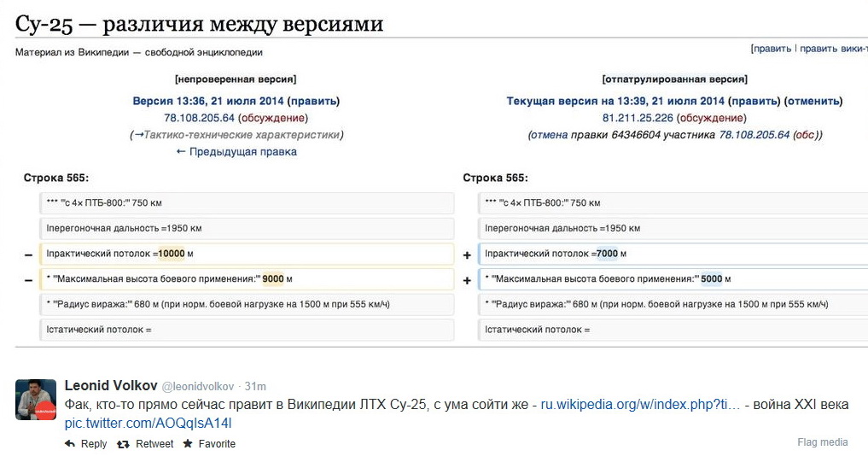Open the Leonid Volkov profile name
This screenshot has width=868, height=462.
point(111,385)
